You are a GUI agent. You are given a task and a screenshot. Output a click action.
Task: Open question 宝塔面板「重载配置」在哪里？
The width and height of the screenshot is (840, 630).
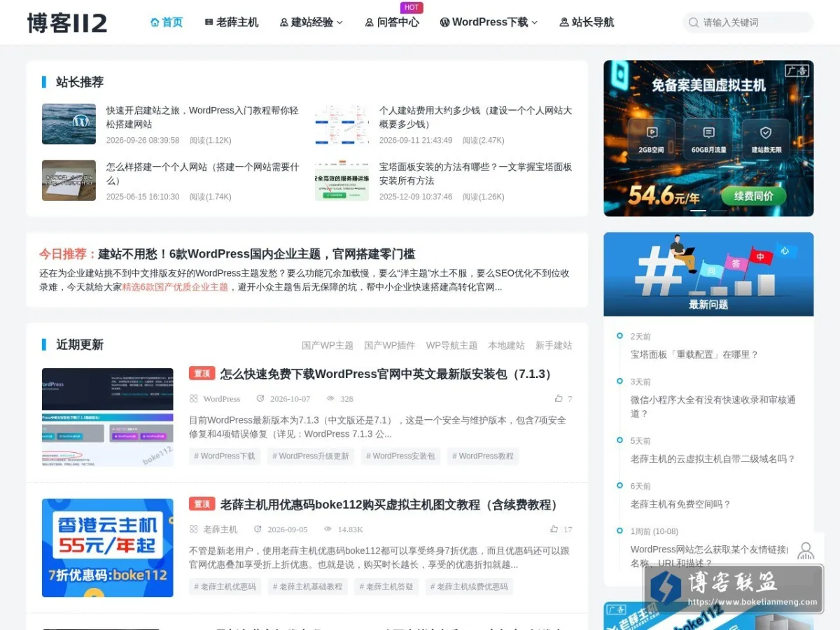click(694, 355)
